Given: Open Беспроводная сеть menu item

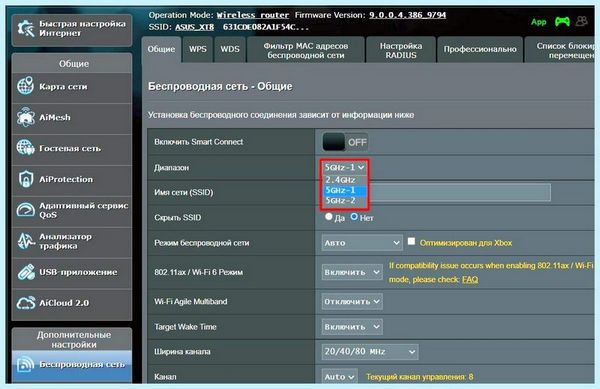Looking at the screenshot, I should 72,365.
